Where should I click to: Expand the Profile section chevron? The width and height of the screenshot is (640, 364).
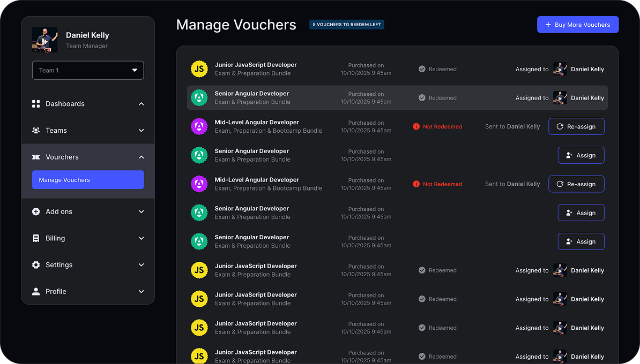coord(141,291)
